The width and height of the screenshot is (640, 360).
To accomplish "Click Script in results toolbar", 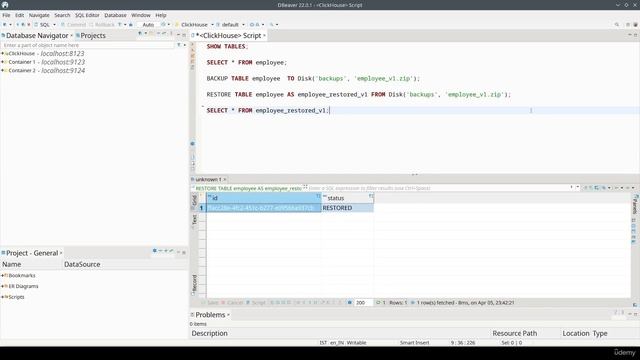I will click(x=256, y=303).
